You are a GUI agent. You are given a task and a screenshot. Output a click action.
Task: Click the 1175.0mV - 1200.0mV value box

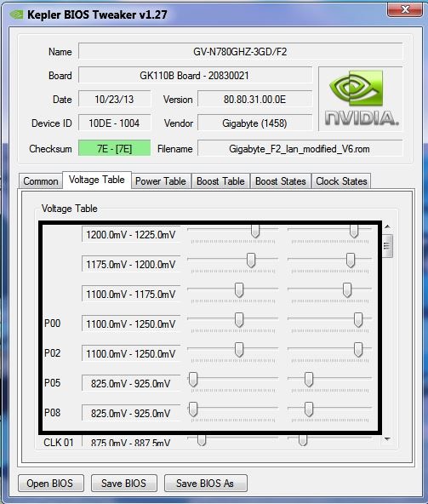pyautogui.click(x=131, y=265)
